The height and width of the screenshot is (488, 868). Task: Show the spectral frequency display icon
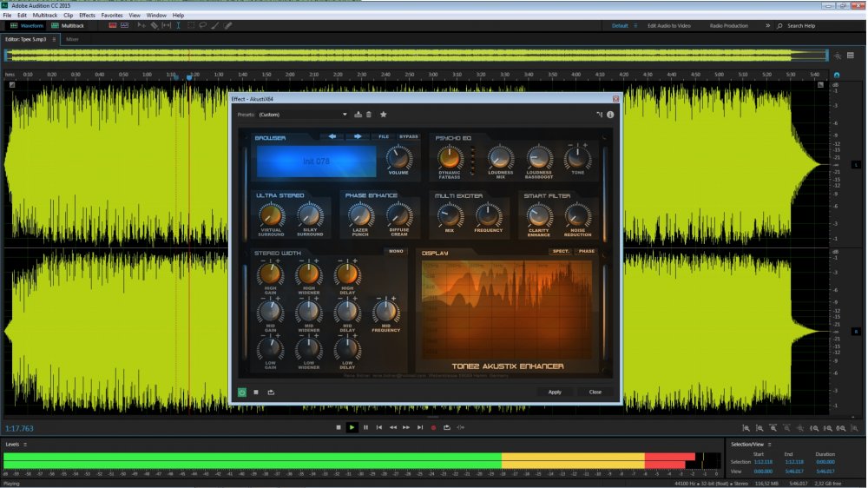pos(112,25)
